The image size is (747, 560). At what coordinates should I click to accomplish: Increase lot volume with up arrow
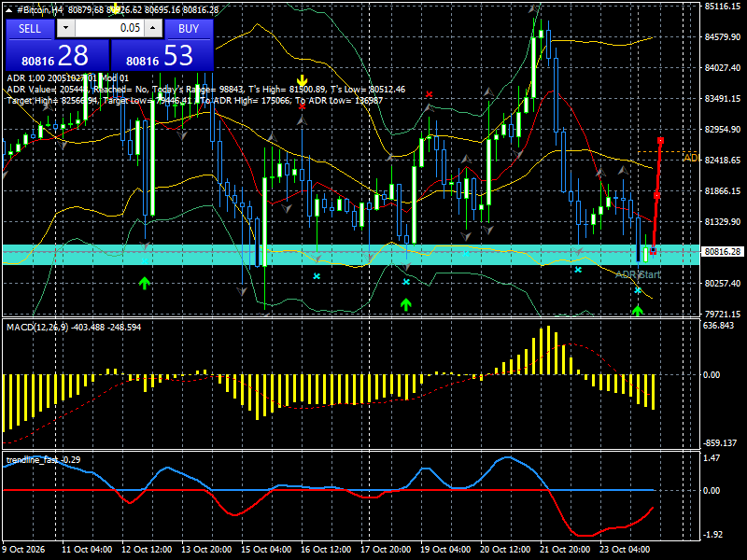click(153, 29)
